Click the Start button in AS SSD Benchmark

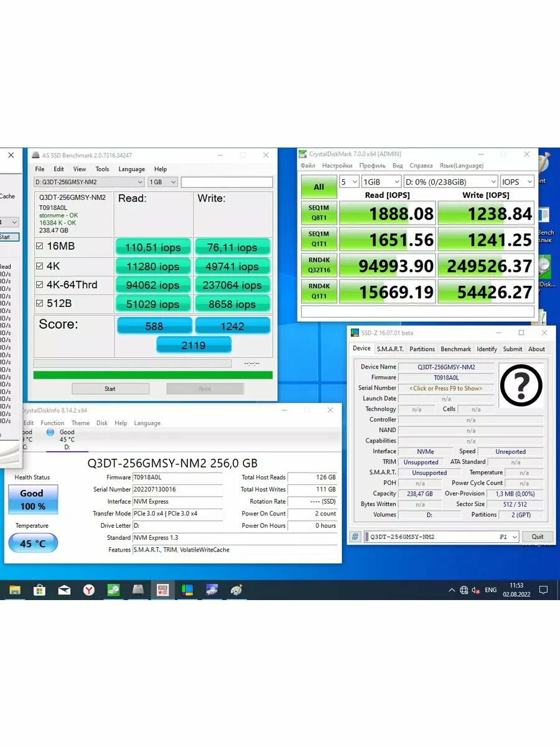[x=110, y=388]
